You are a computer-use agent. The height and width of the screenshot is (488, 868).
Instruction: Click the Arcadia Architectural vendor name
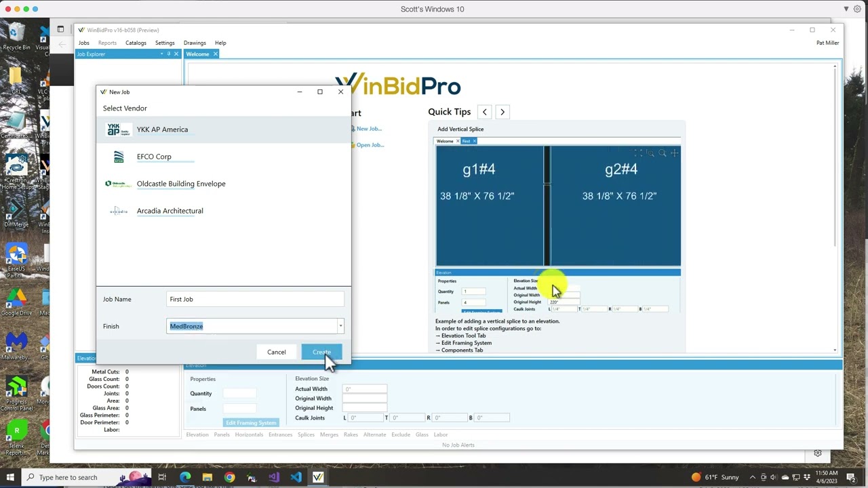click(170, 211)
